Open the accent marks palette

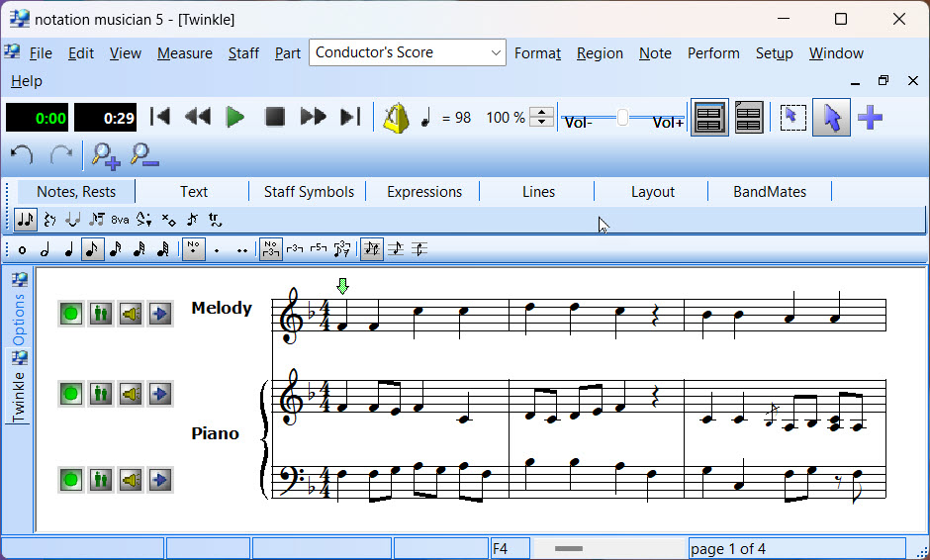144,220
